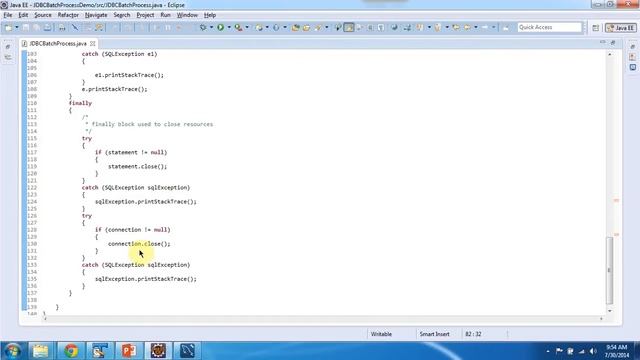Open the Help menu
Image resolution: width=640 pixels, height=360 pixels.
coord(210,15)
